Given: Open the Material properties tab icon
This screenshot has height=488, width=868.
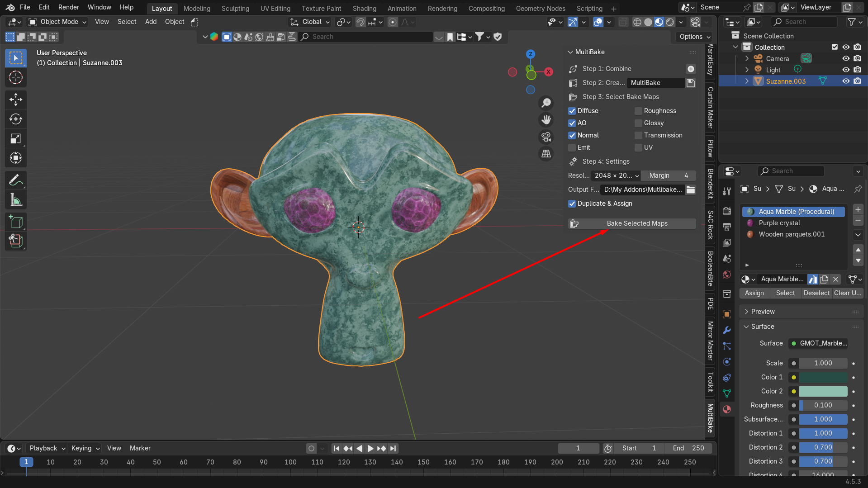Looking at the screenshot, I should point(727,409).
